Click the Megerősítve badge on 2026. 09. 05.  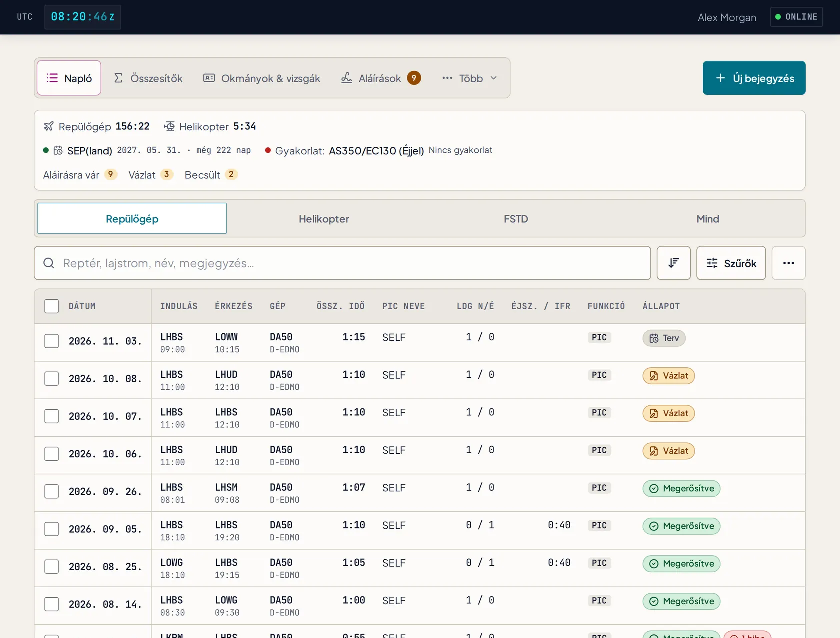[x=681, y=526]
